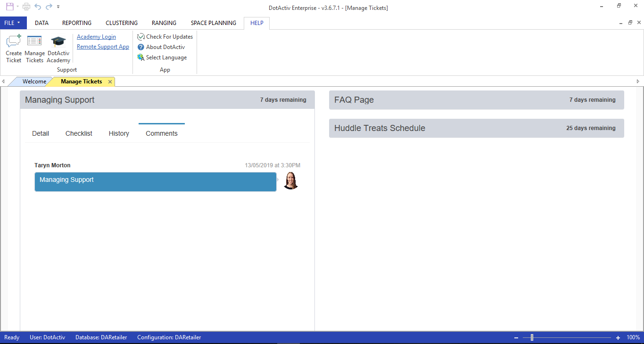The width and height of the screenshot is (644, 344).
Task: Click the Ready status text
Action: click(12, 337)
